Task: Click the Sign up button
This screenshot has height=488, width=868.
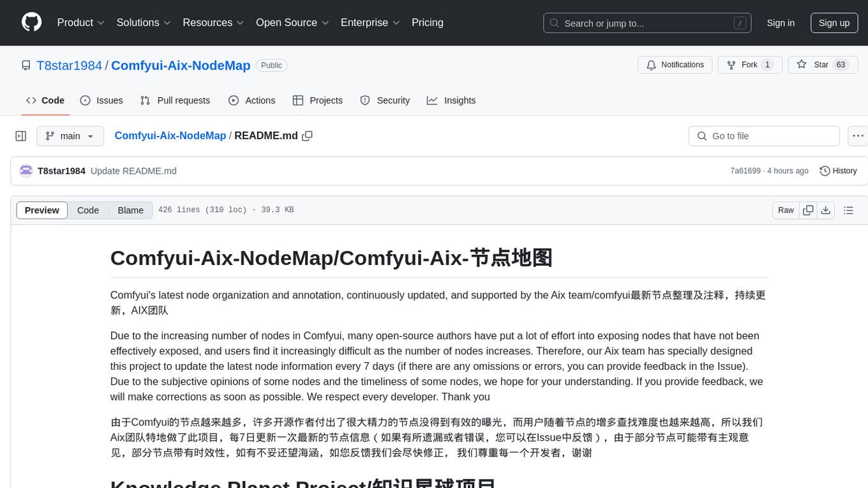Action: tap(834, 23)
